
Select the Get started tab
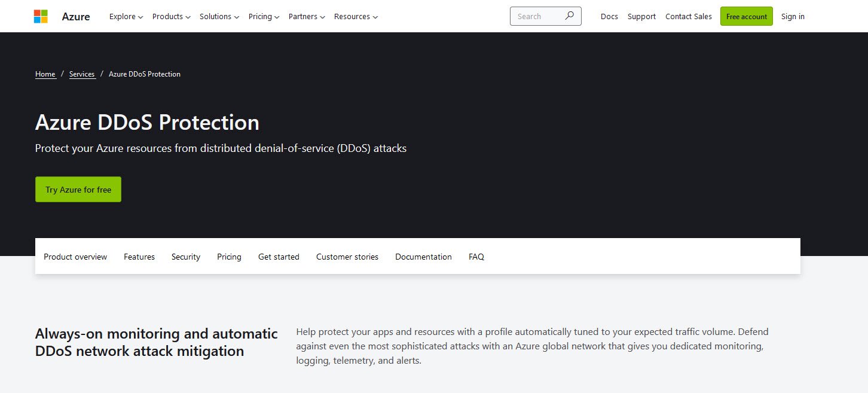(279, 257)
